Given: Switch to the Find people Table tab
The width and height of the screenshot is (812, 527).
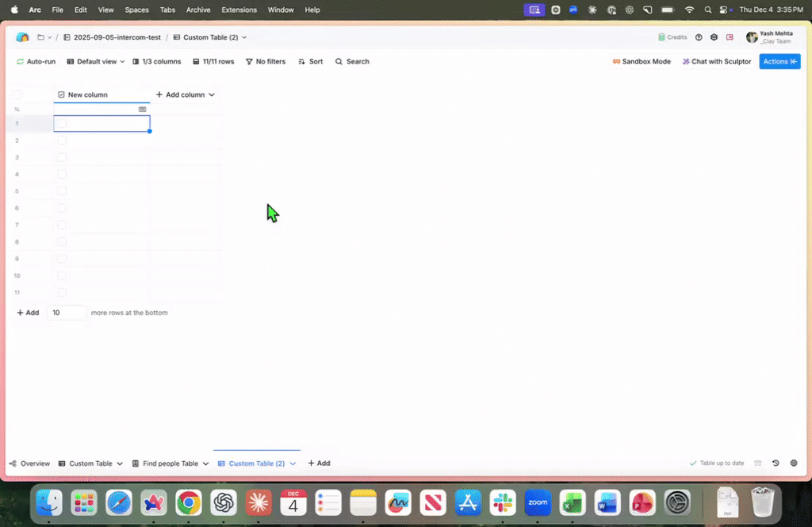Looking at the screenshot, I should (170, 464).
